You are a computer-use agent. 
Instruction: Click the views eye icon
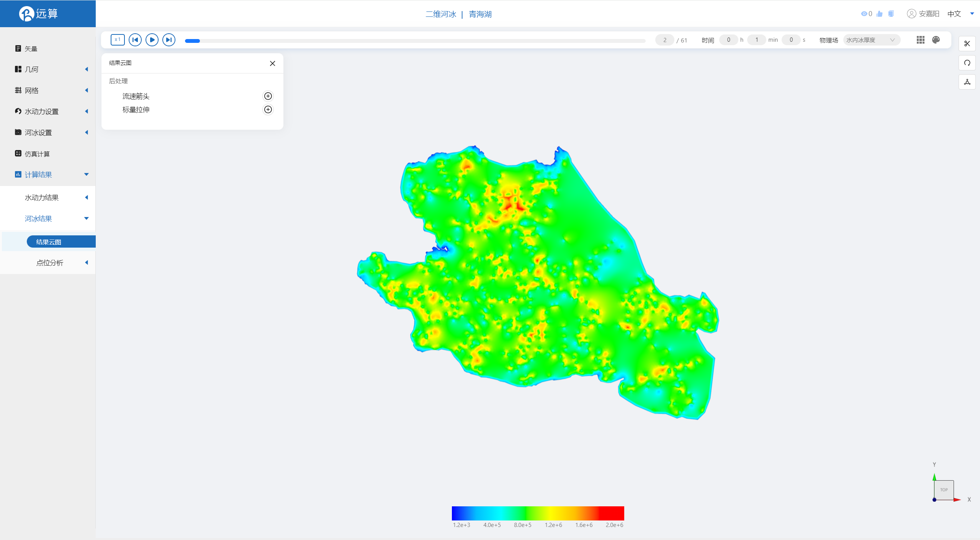[864, 14]
